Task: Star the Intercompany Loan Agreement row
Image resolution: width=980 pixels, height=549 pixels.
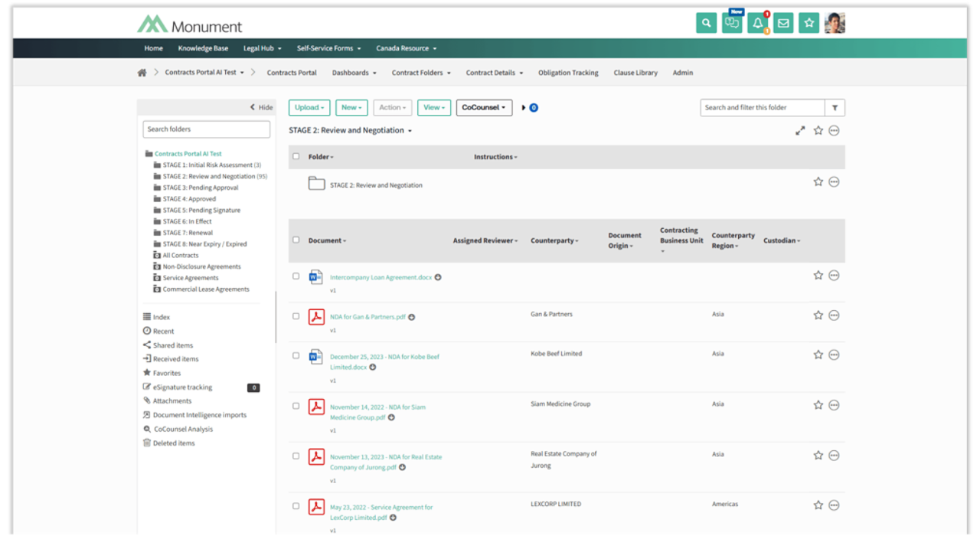Action: (818, 276)
